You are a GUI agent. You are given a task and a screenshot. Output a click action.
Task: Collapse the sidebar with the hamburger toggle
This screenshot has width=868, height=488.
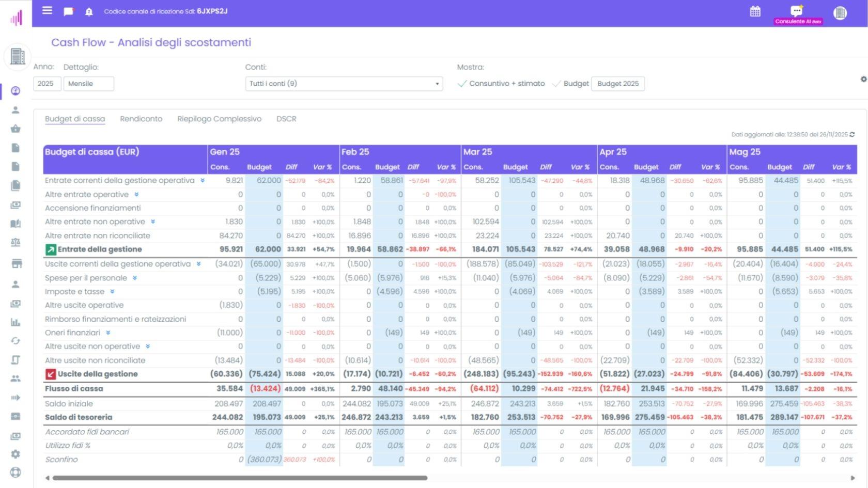click(x=47, y=10)
